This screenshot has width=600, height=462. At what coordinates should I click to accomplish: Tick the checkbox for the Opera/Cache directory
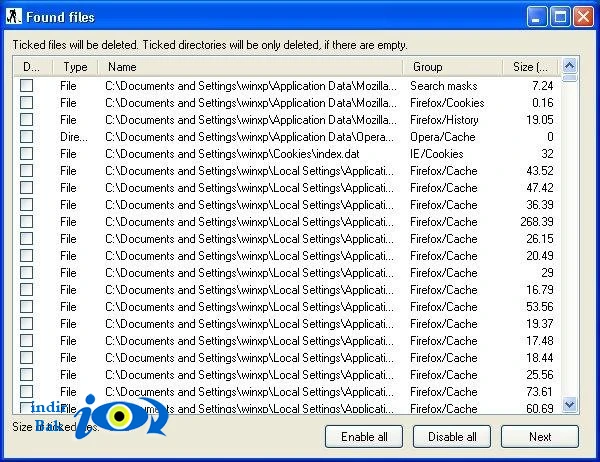pyautogui.click(x=26, y=137)
